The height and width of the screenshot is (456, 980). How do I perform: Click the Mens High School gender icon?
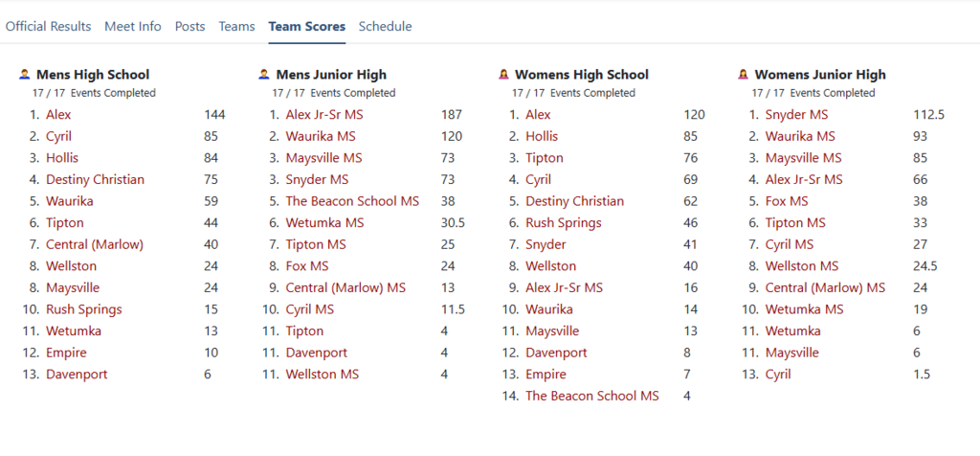[x=25, y=74]
